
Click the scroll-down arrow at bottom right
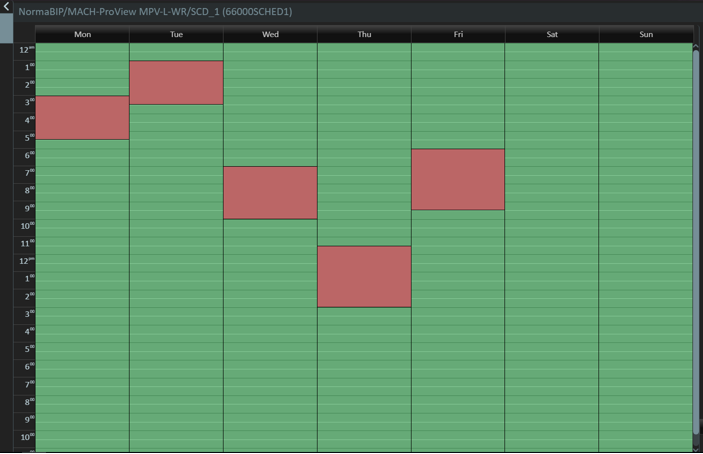click(x=697, y=449)
